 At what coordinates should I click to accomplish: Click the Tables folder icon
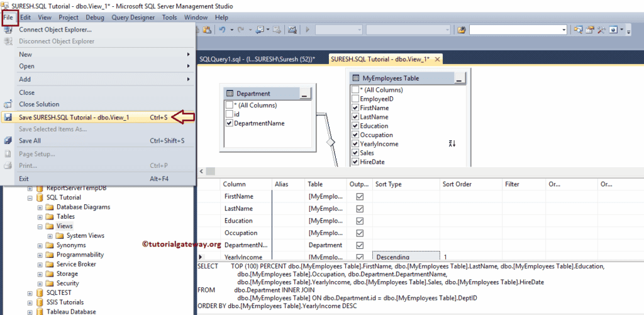pyautogui.click(x=50, y=216)
